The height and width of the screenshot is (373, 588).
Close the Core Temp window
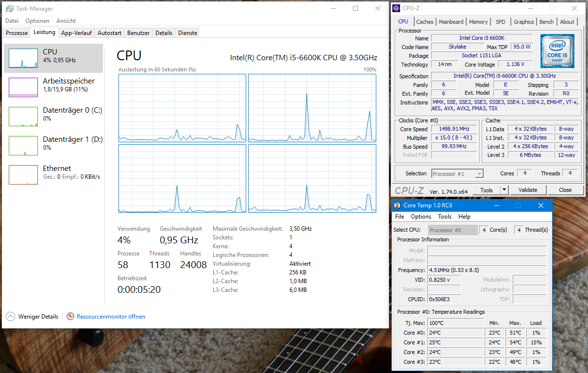click(x=541, y=205)
